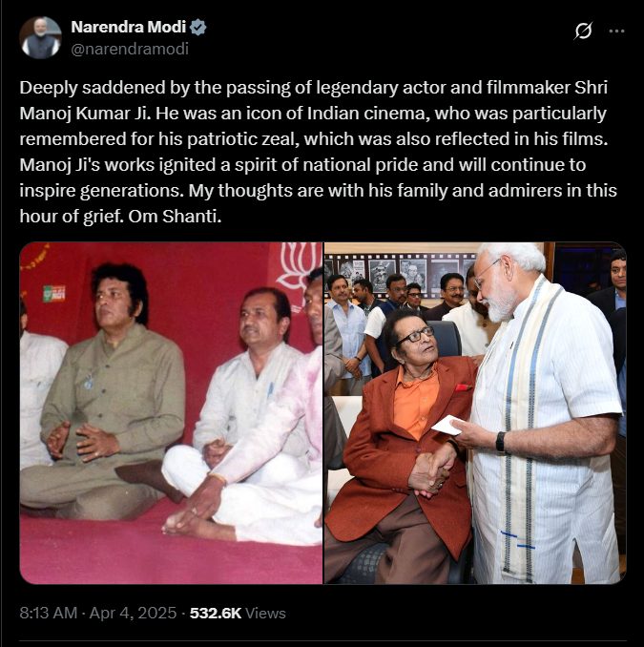Click the "Apr 4, 2025" date

click(133, 613)
